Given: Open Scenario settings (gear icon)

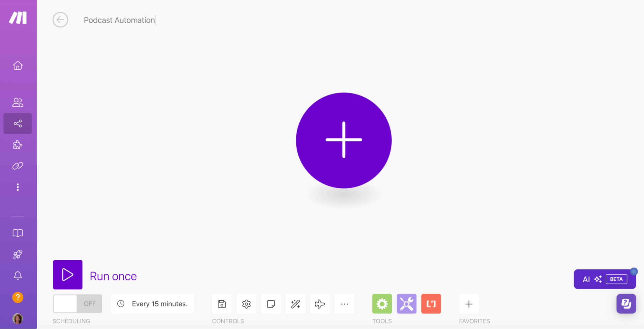Looking at the screenshot, I should (246, 304).
